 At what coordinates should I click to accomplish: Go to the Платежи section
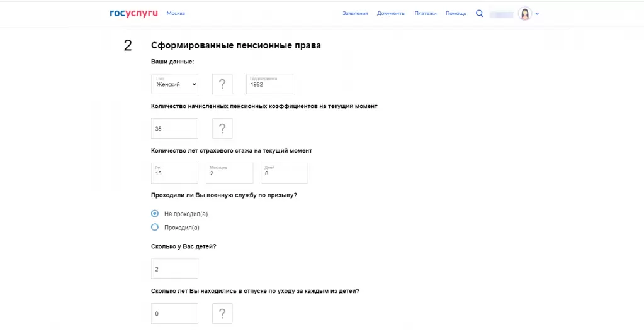click(426, 13)
